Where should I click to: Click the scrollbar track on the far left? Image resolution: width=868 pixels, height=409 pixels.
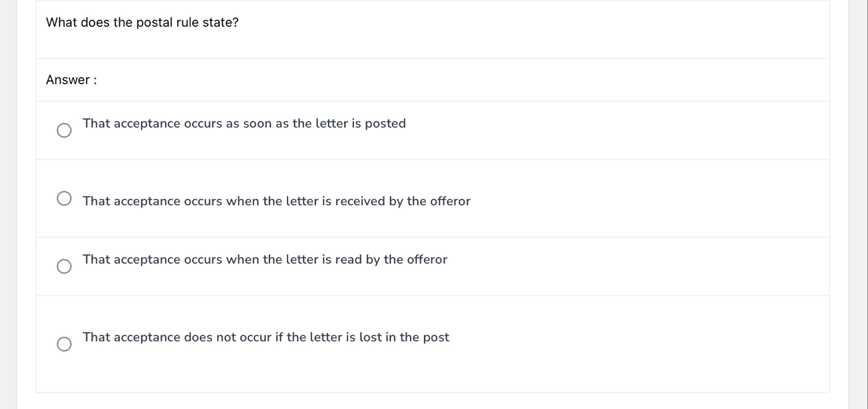[x=8, y=204]
